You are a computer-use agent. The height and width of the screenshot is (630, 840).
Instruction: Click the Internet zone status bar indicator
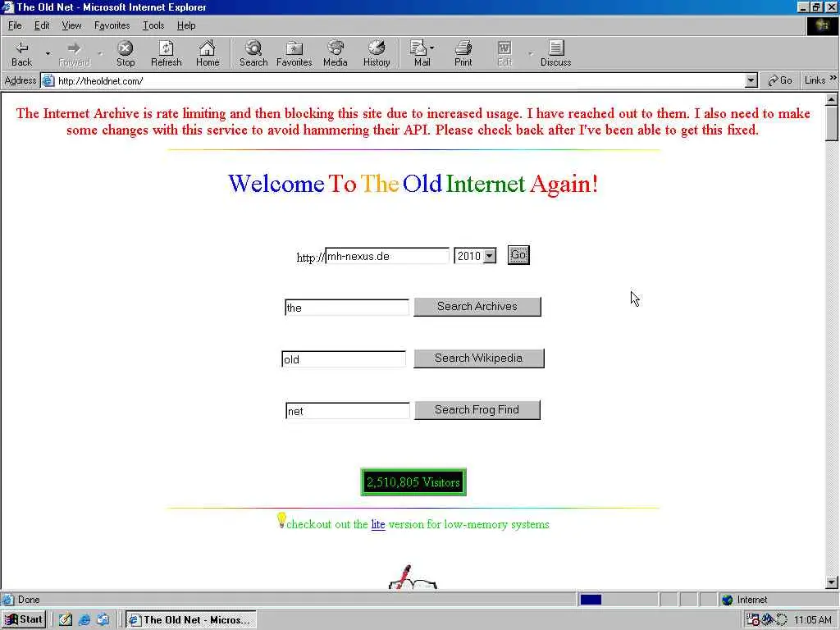point(745,600)
